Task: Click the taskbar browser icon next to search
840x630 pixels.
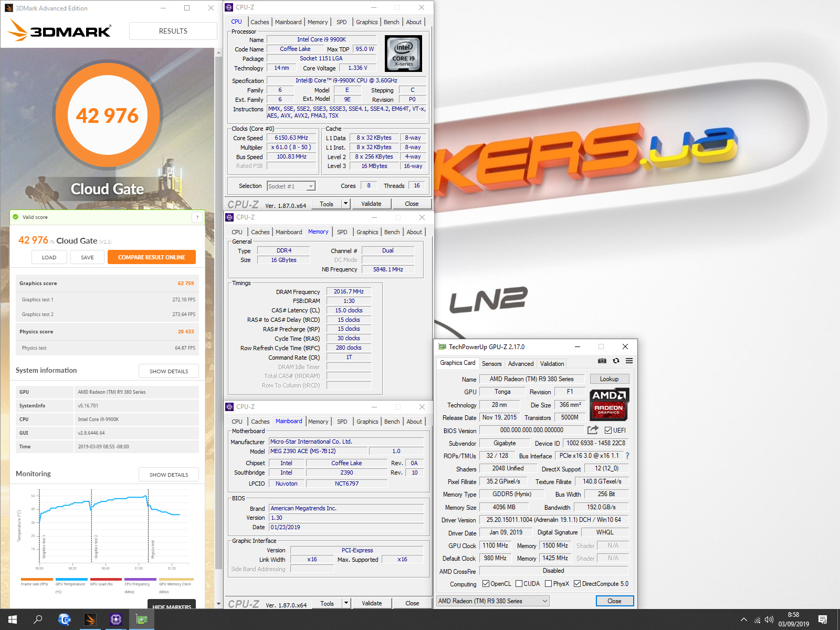Action: [64, 619]
